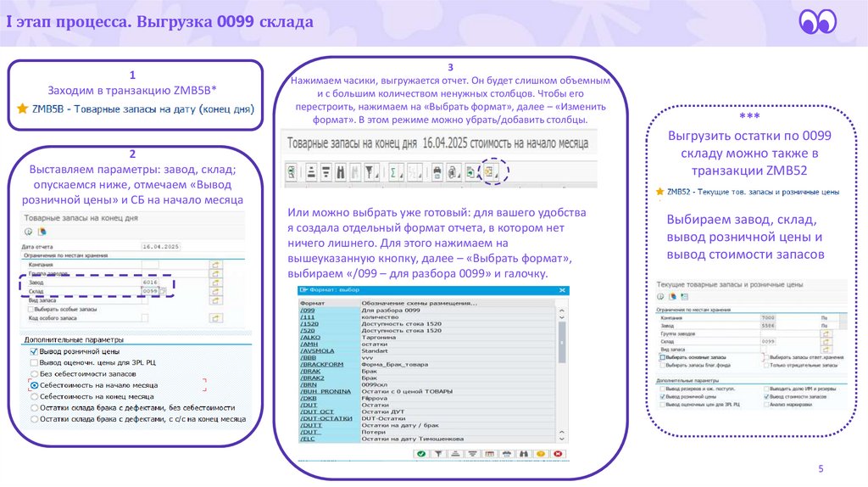
Task: Click the Склад input field 0099 in ZMB5B
Action: tap(150, 291)
